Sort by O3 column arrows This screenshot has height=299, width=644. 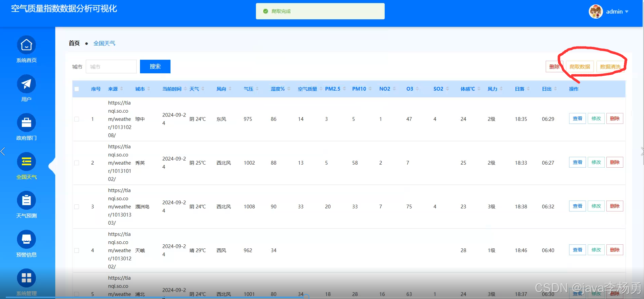[417, 89]
